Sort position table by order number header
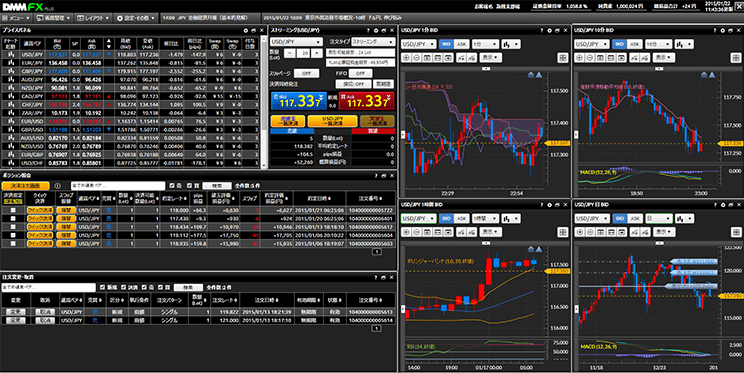Screen dimensions: 744x373 click(371, 198)
